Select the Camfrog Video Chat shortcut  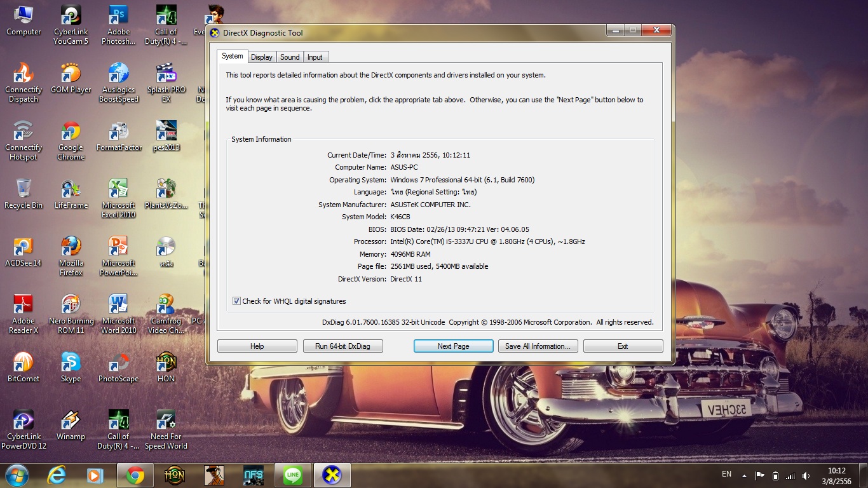click(x=166, y=315)
